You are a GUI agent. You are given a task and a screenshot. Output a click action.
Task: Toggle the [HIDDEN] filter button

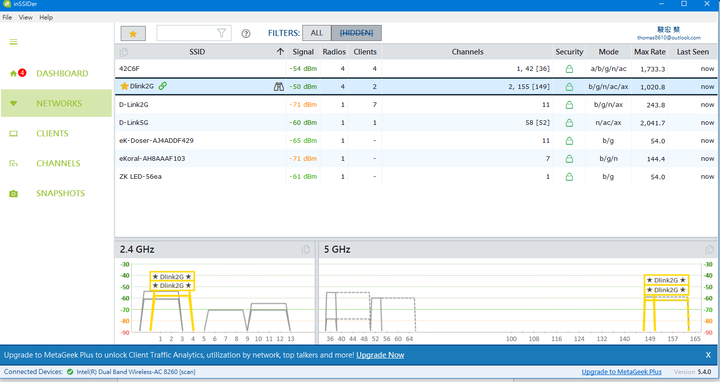click(x=356, y=33)
